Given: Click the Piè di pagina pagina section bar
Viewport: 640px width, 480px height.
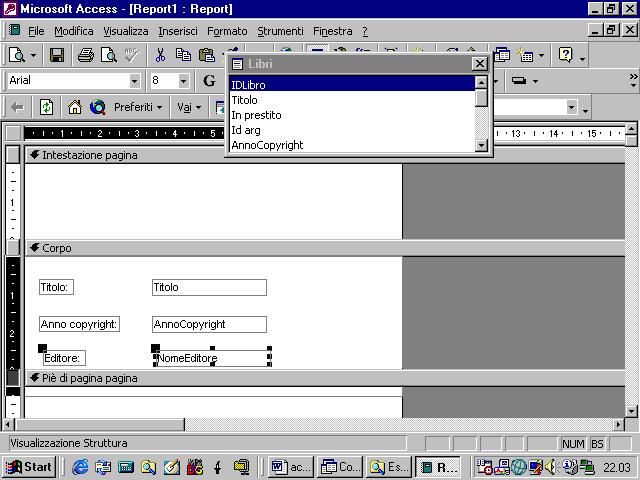Looking at the screenshot, I should (325, 378).
